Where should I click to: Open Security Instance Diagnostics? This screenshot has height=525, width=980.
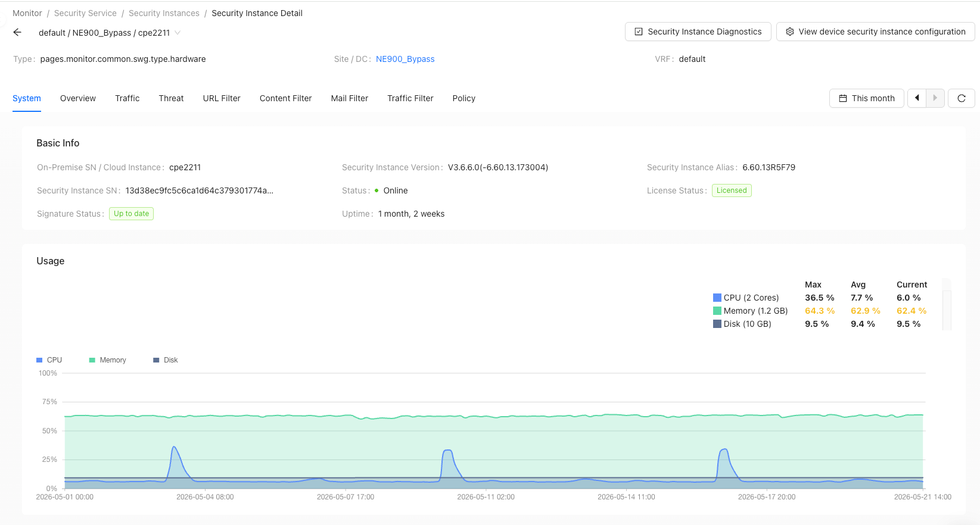point(698,32)
